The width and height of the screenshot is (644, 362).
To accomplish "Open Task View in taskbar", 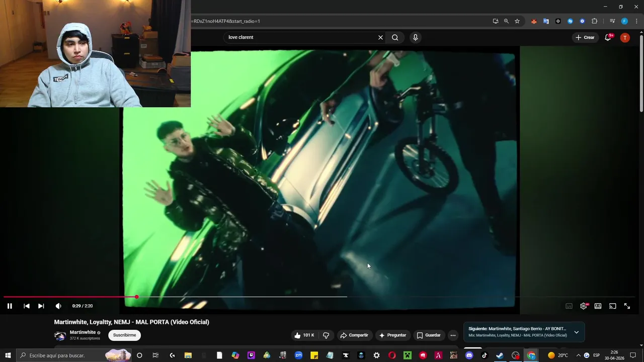I will [155, 355].
